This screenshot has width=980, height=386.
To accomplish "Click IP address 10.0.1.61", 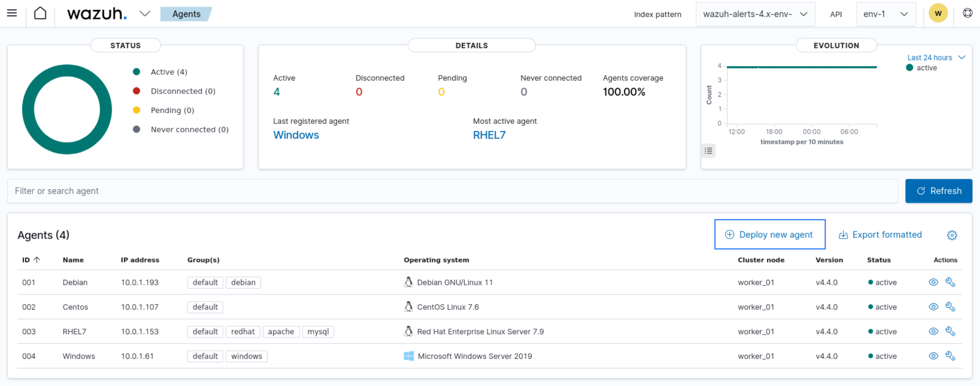I will coord(137,356).
